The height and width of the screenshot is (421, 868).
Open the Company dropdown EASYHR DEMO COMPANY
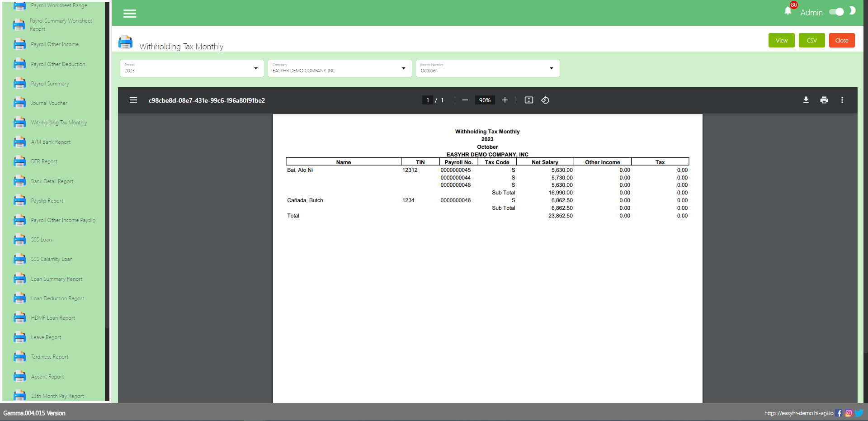[x=340, y=68]
